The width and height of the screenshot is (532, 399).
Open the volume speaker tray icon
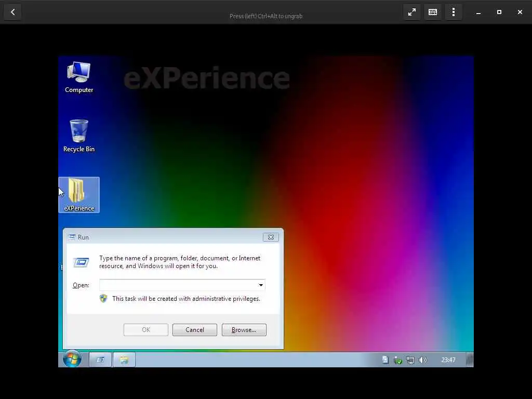coord(423,360)
